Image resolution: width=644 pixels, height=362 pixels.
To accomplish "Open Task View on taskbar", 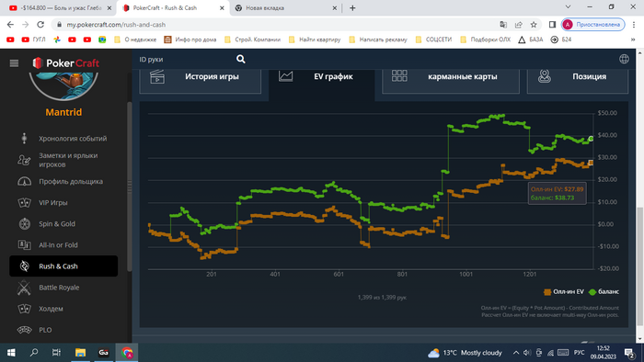I will (57, 353).
